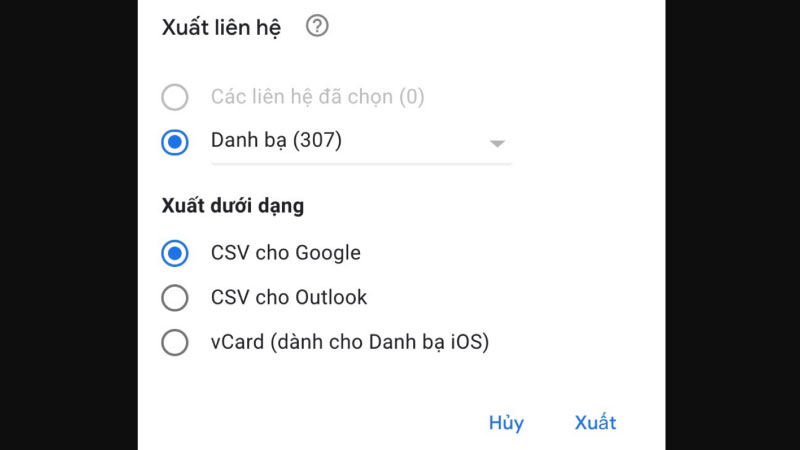Cancel with the Hủy button
Screen dimensions: 800x450
[506, 422]
